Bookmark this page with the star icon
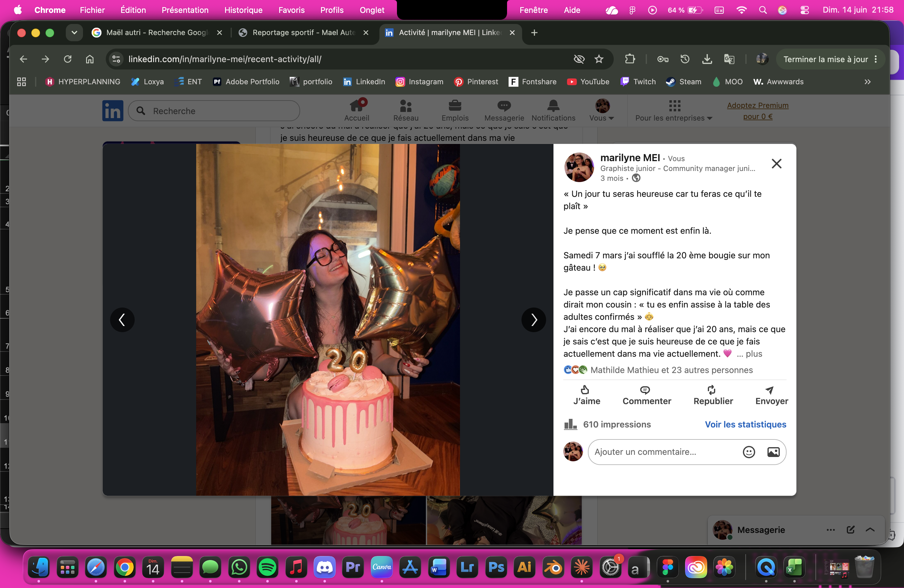Viewport: 904px width, 588px height. [599, 59]
